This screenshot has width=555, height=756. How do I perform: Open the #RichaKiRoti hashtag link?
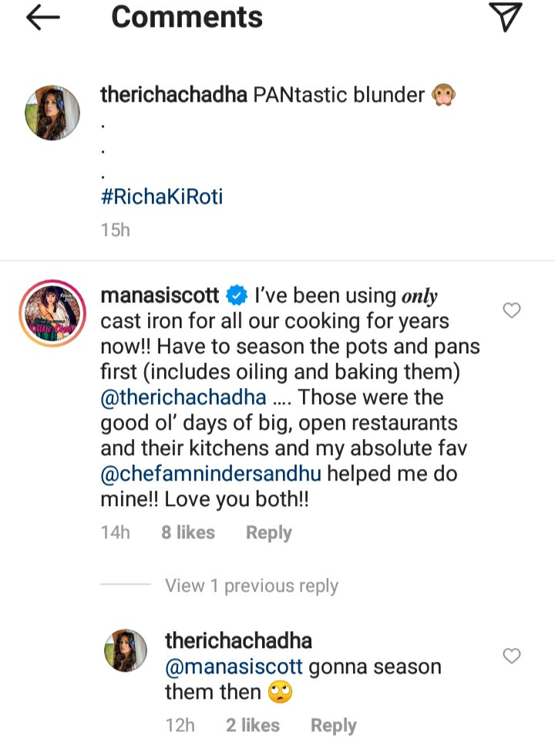coord(160,196)
